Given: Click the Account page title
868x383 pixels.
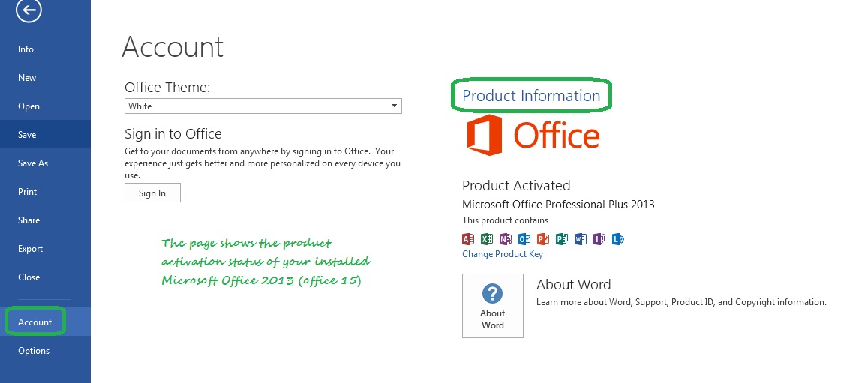Looking at the screenshot, I should 173,46.
